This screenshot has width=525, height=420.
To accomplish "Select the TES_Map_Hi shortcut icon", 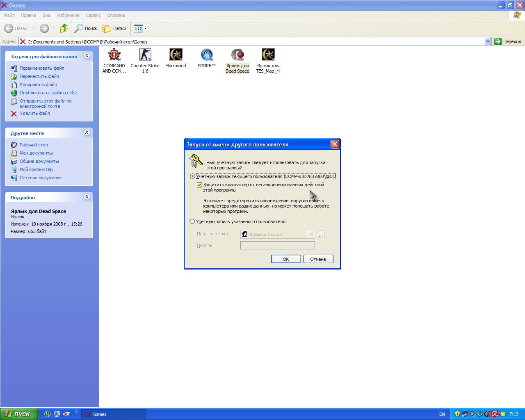I will coord(268,55).
